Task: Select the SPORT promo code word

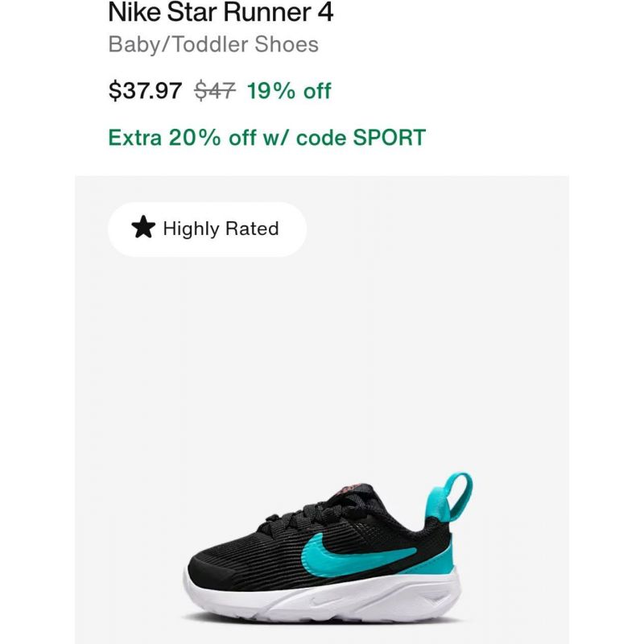Action: [389, 137]
